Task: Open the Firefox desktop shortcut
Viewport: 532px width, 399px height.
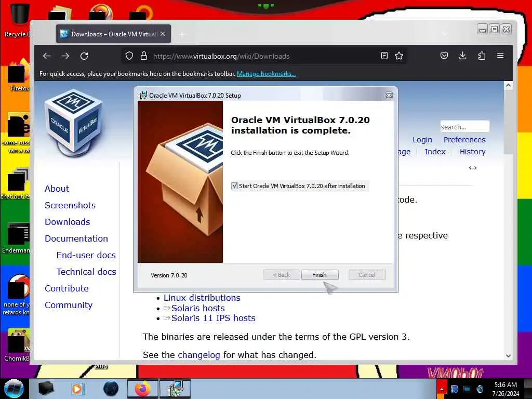Action: pos(19,75)
